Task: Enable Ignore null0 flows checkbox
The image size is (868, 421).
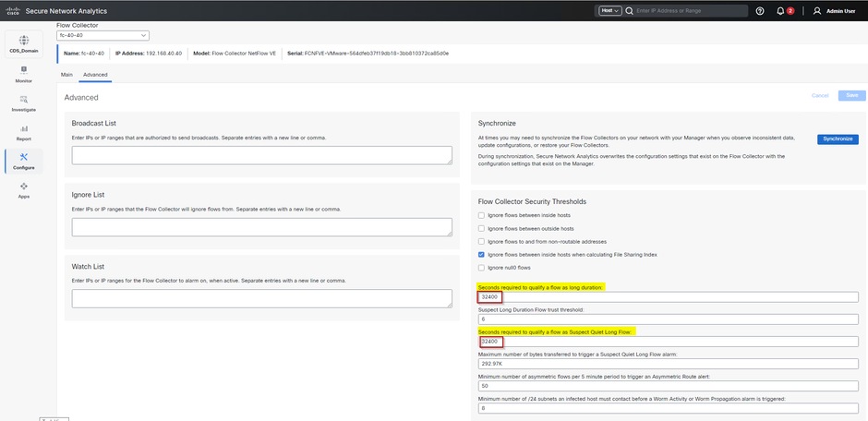Action: (482, 268)
